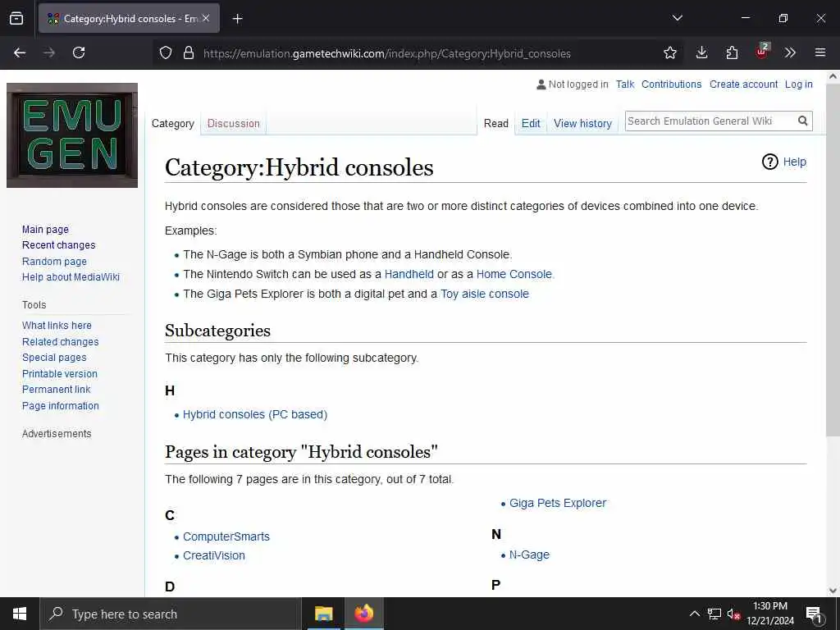
Task: Open Random page link
Action: point(54,262)
